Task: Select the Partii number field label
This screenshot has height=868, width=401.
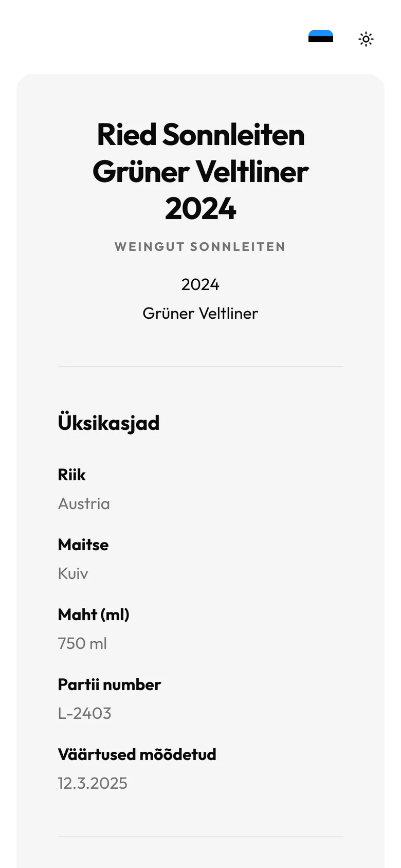Action: 110,684
